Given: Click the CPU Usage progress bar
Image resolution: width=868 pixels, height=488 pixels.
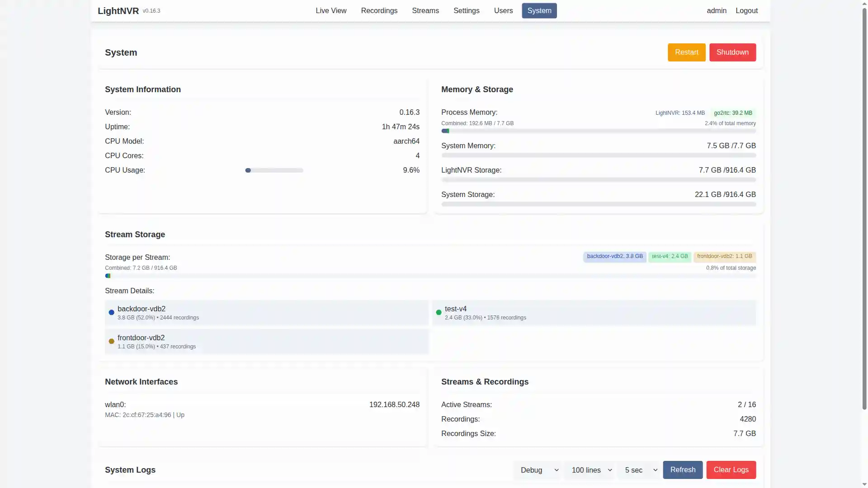Looking at the screenshot, I should click(274, 170).
